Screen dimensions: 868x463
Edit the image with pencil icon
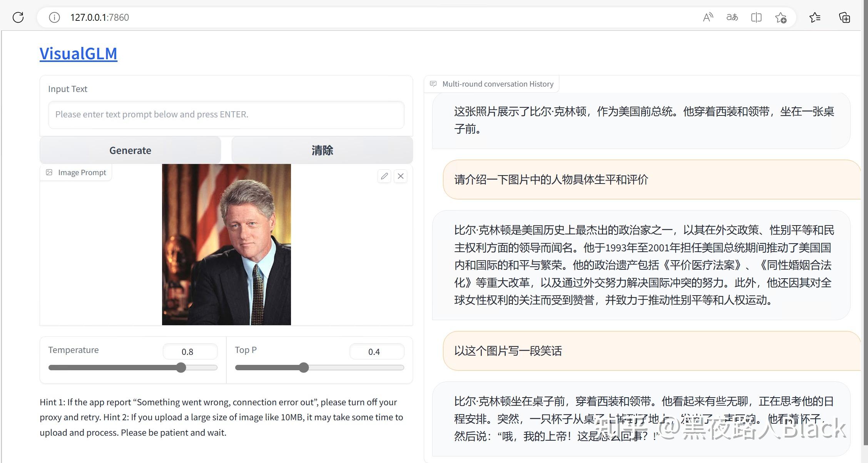(384, 176)
